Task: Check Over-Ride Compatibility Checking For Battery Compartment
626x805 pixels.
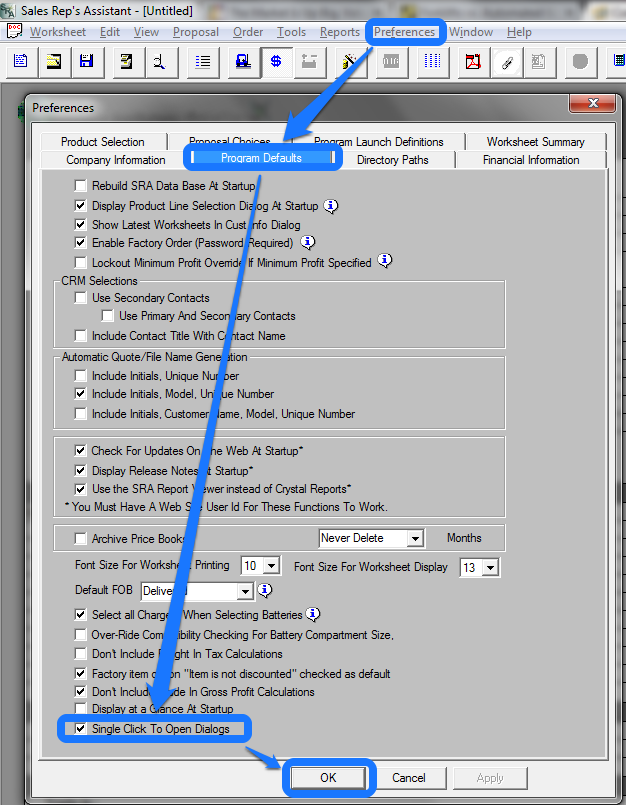Action: click(81, 635)
